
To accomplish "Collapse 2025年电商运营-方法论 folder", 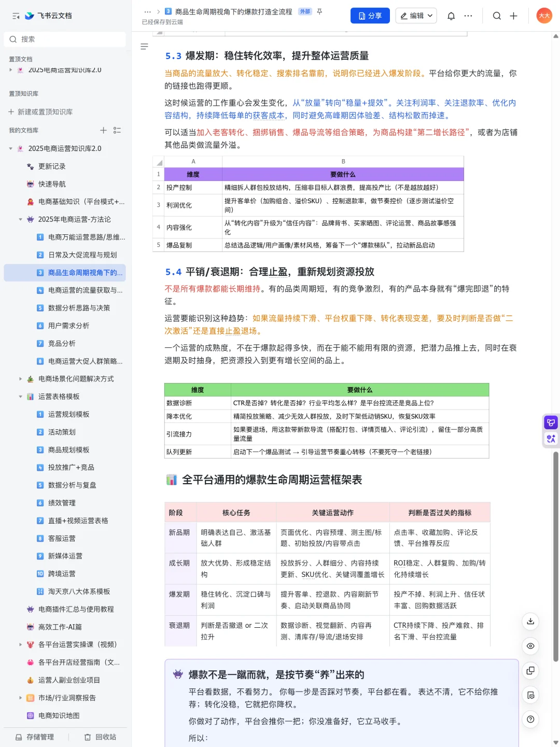I will (21, 220).
